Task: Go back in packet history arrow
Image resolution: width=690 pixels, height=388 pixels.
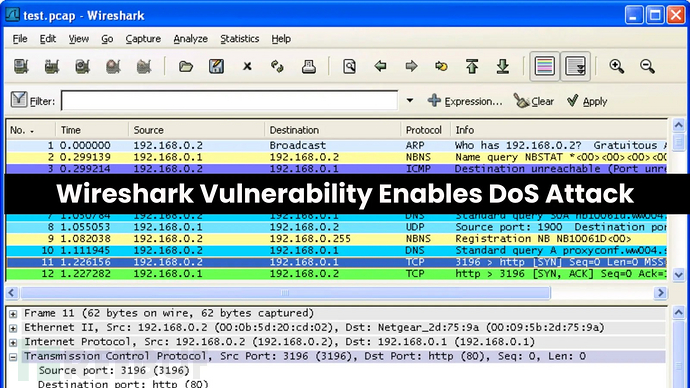Action: (380, 66)
